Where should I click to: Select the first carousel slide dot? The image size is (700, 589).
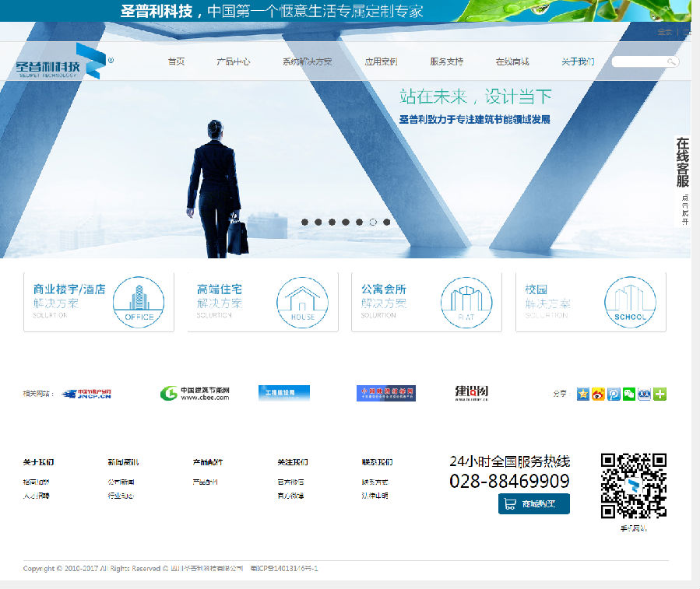click(x=305, y=222)
